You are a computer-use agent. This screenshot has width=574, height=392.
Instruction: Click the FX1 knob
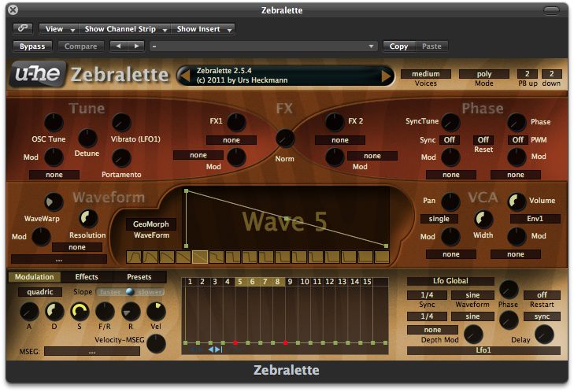(236, 122)
